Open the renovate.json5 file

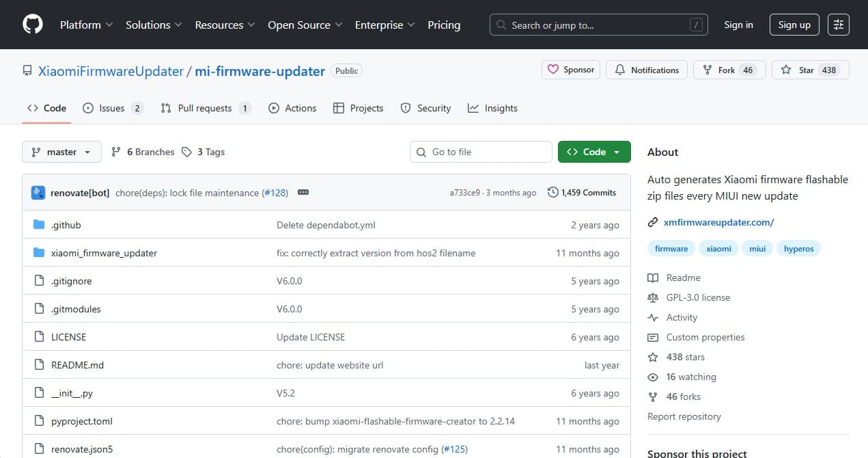(82, 449)
